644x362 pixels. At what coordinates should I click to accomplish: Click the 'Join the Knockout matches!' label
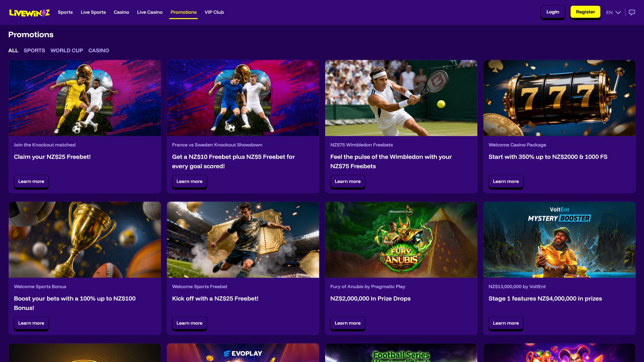pos(45,145)
